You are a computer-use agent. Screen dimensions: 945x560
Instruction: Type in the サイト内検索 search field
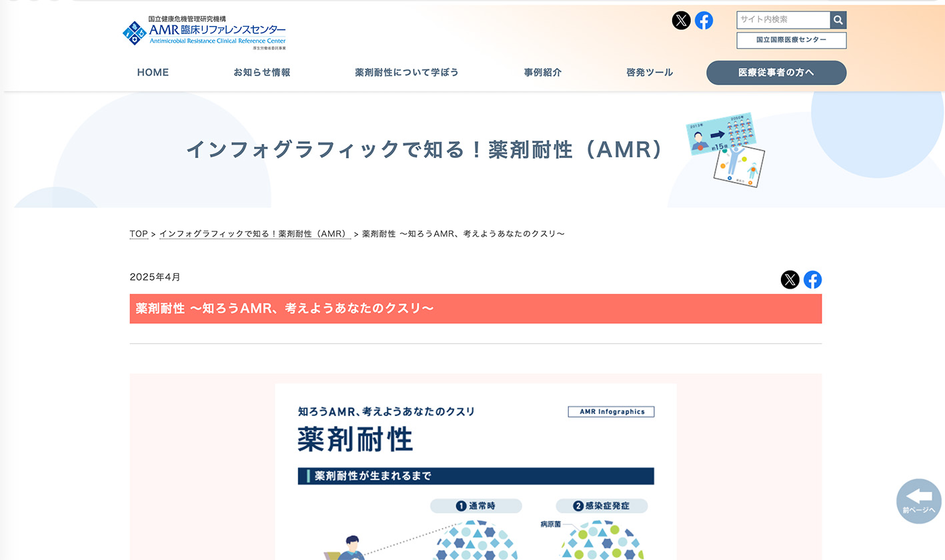(783, 20)
